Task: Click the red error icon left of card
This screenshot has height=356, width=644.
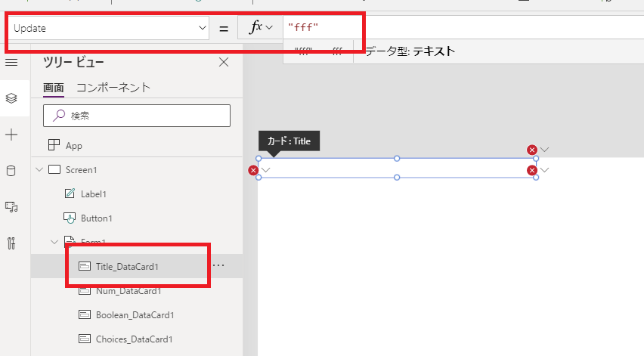Action: (253, 170)
